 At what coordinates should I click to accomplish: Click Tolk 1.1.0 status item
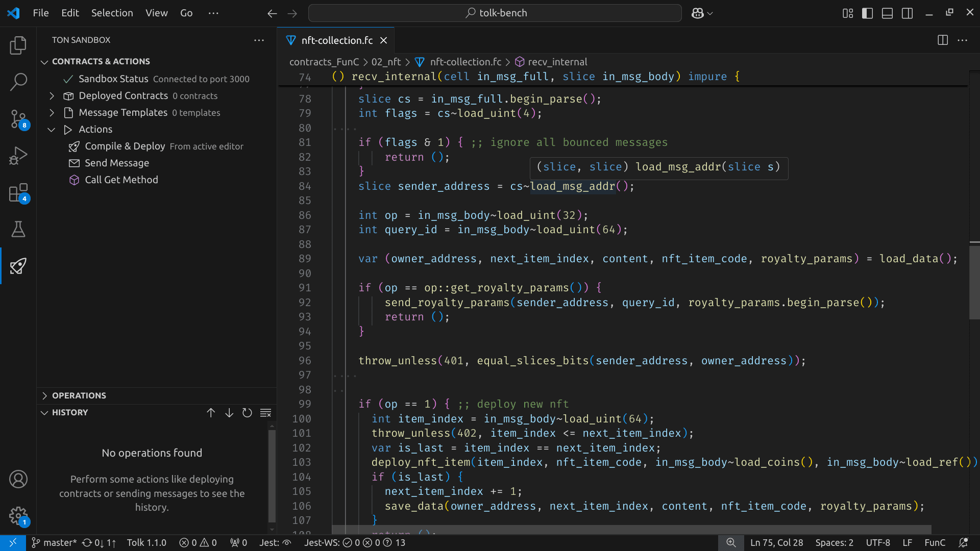[146, 543]
